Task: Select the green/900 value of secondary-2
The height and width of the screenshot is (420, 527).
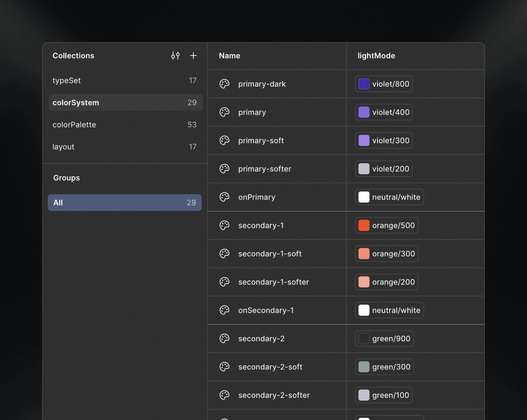Action: [384, 339]
